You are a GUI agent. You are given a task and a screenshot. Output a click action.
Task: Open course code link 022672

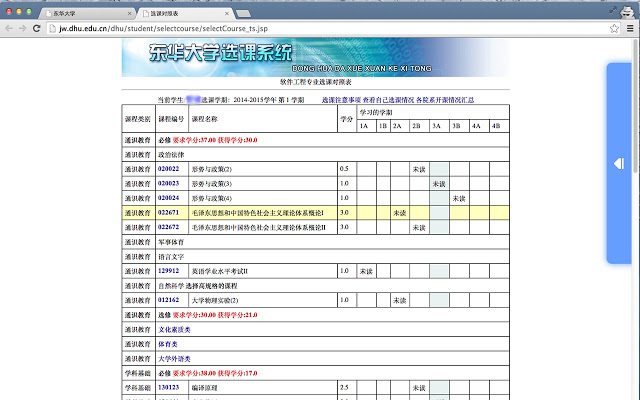pos(169,227)
